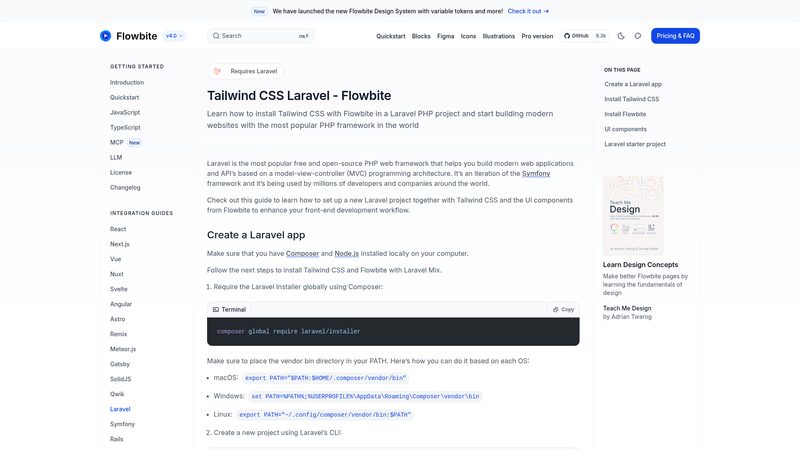The width and height of the screenshot is (800, 450).
Task: Click the arrow after Check it out
Action: point(546,11)
